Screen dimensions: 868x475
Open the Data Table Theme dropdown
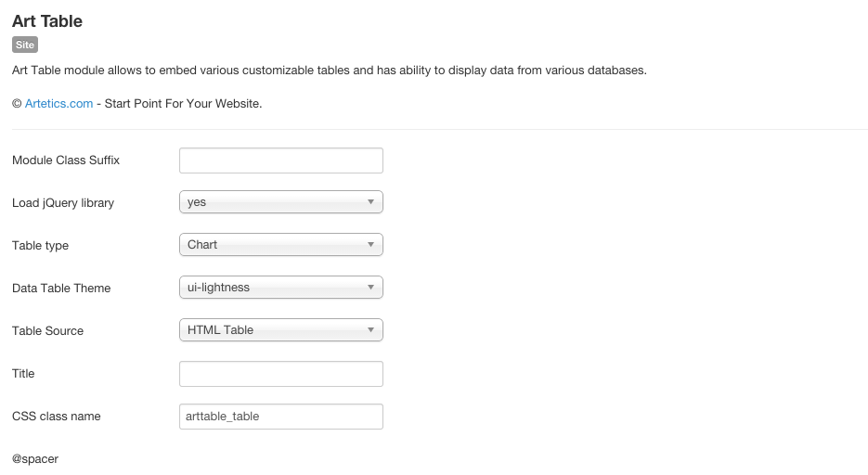[281, 287]
